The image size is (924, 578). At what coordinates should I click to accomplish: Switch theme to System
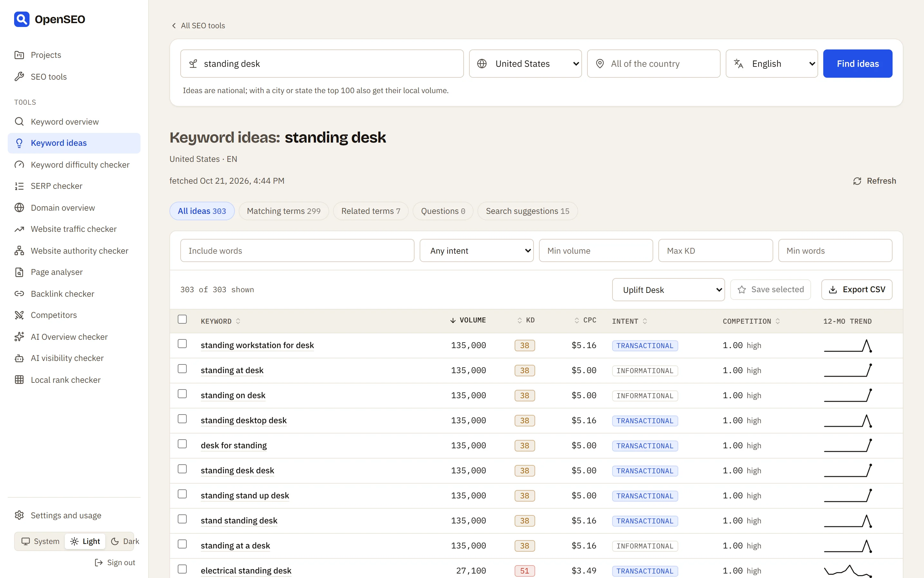(x=40, y=541)
